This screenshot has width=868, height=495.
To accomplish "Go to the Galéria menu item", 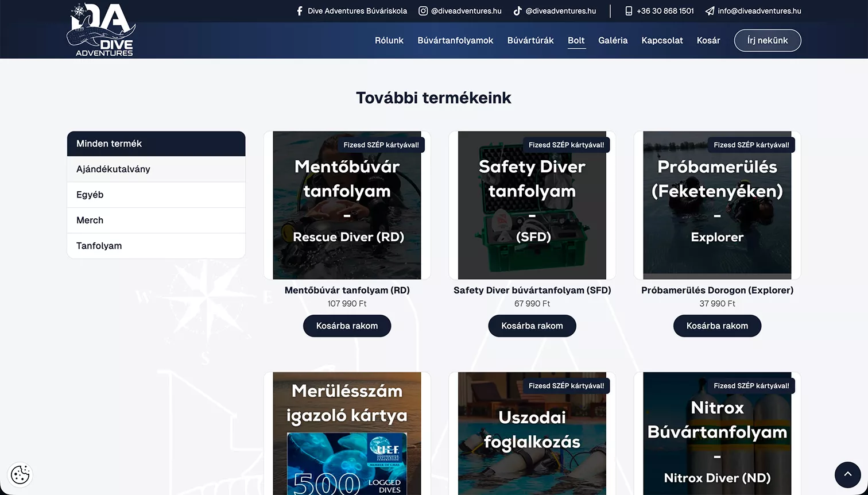I will [613, 40].
